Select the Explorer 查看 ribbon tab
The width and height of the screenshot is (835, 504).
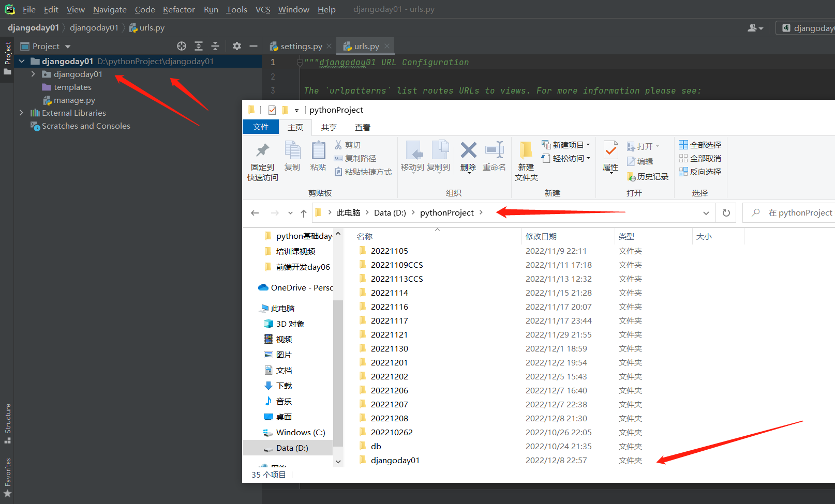coord(363,127)
